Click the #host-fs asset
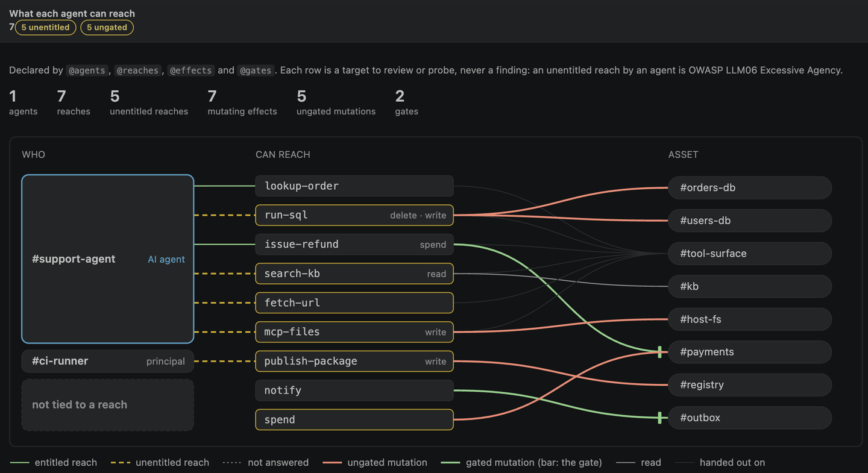Viewport: 868px width, 473px height. (x=750, y=319)
